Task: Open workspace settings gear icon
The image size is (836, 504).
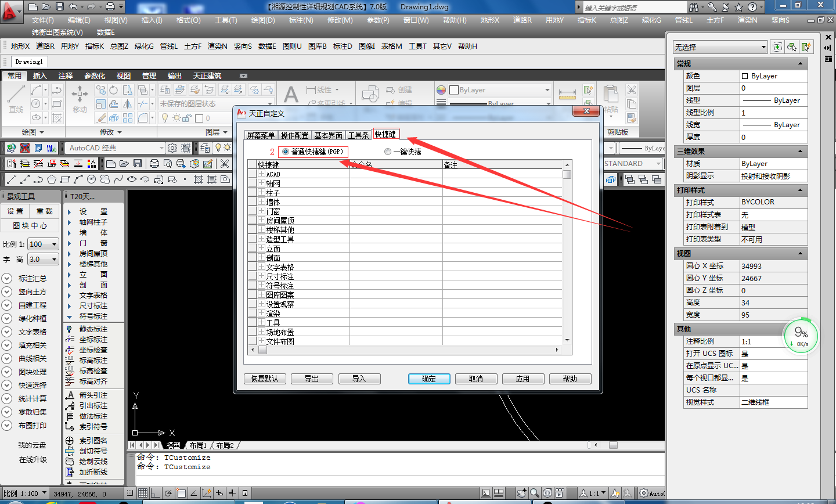Action: point(172,148)
